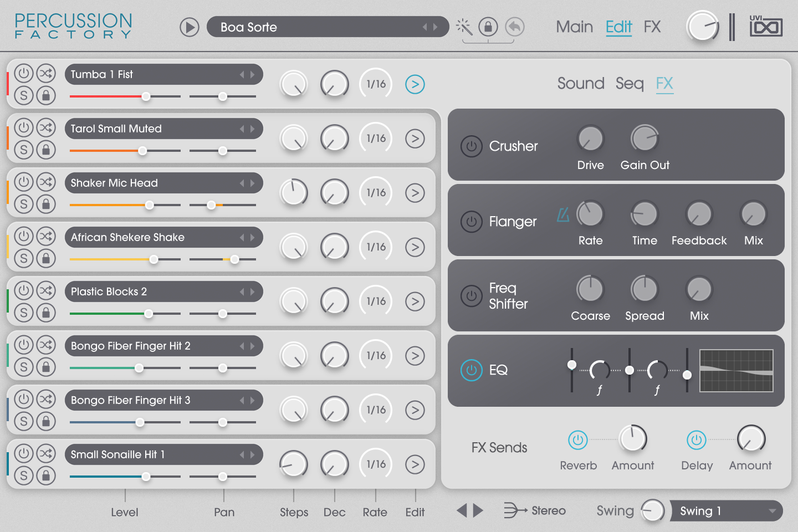Open the African Shekere Shake sample menu
The image size is (798, 532).
pyautogui.click(x=155, y=237)
